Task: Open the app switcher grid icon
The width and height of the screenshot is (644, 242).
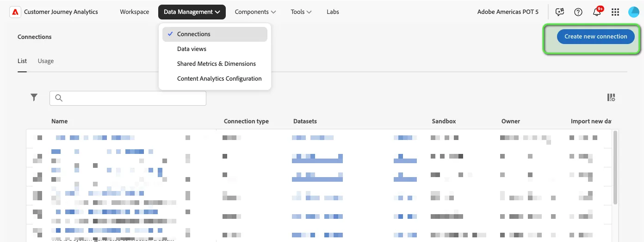Action: 615,12
